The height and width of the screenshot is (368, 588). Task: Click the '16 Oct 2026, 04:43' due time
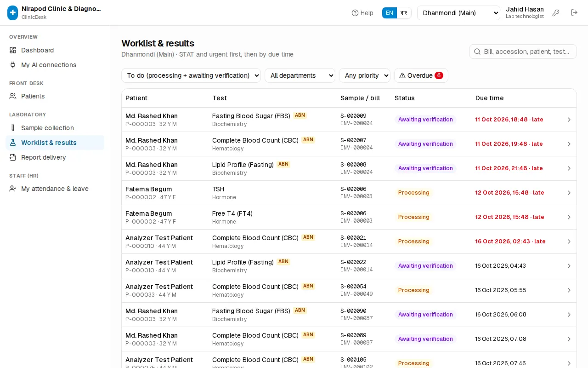click(501, 266)
